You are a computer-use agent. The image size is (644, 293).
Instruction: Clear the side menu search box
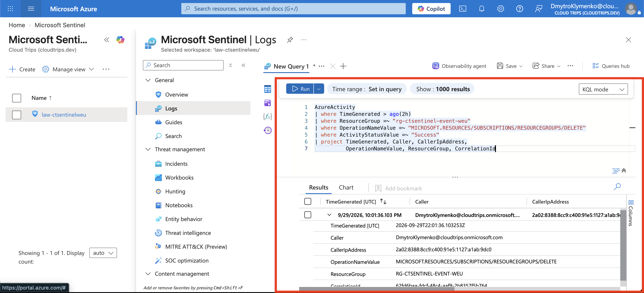(230, 65)
